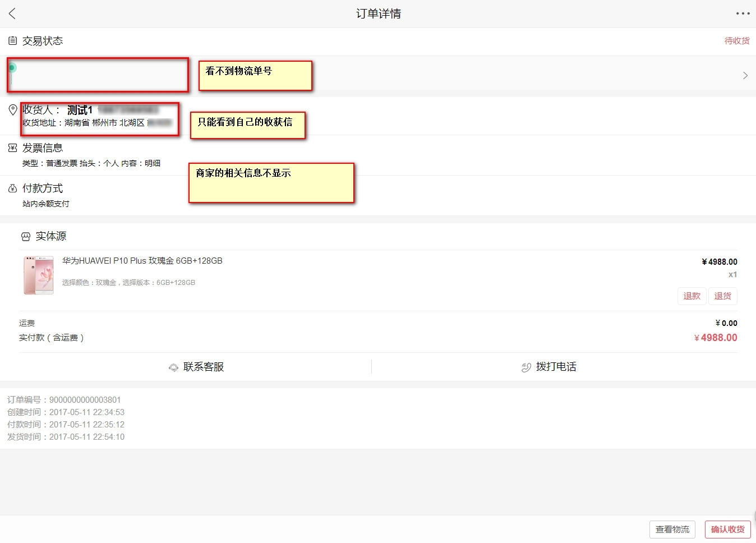The width and height of the screenshot is (756, 543).
Task: Click the 待收货 status label
Action: (x=737, y=41)
